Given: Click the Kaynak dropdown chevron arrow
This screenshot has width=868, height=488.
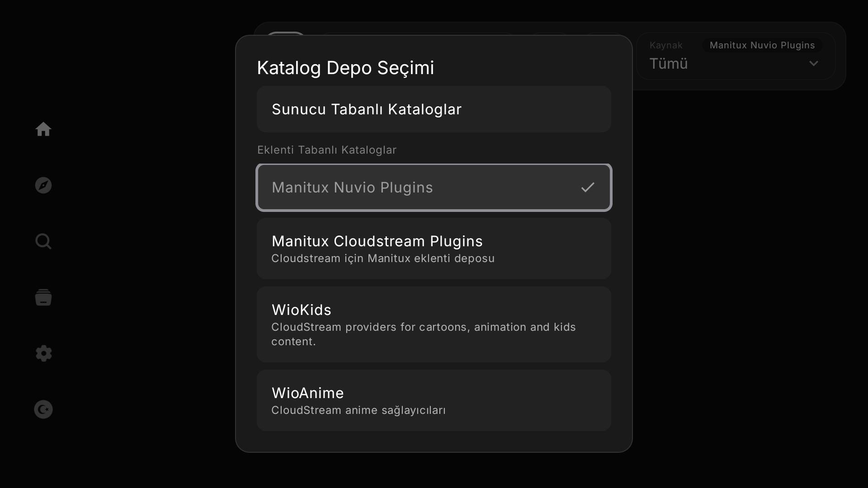Looking at the screenshot, I should click(814, 64).
